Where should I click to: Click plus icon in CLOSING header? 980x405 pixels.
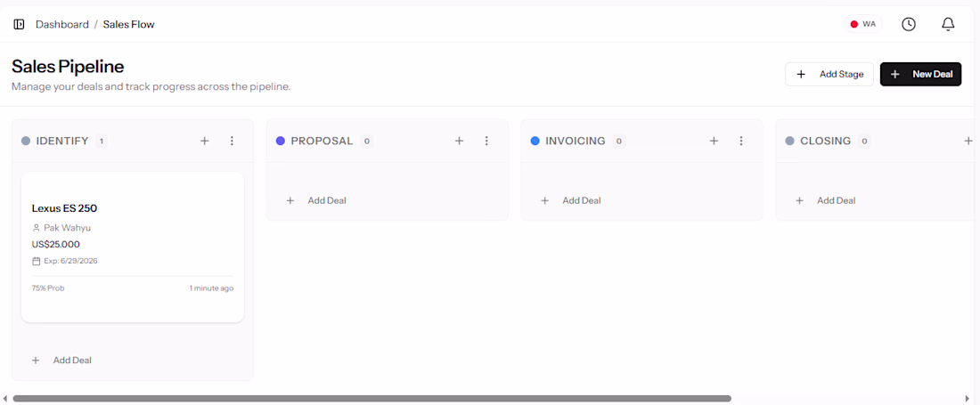[968, 141]
